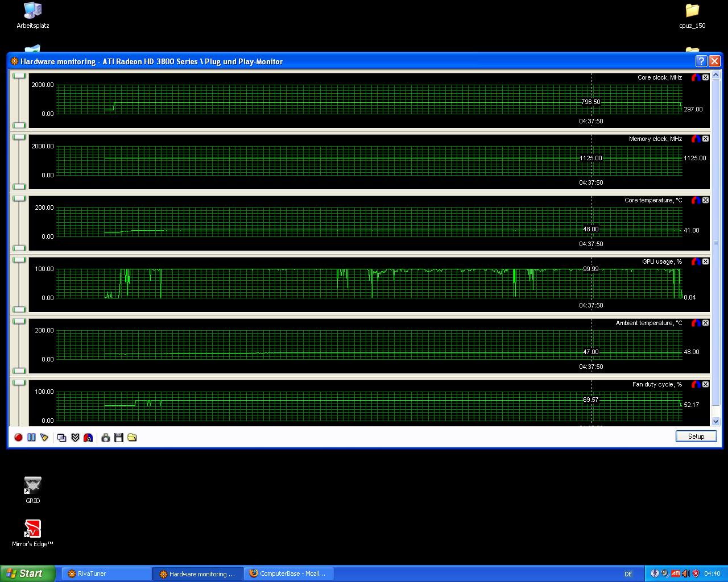The width and height of the screenshot is (728, 582).
Task: Click the vertical scrollbar thumb in monitoring window
Action: [715, 242]
